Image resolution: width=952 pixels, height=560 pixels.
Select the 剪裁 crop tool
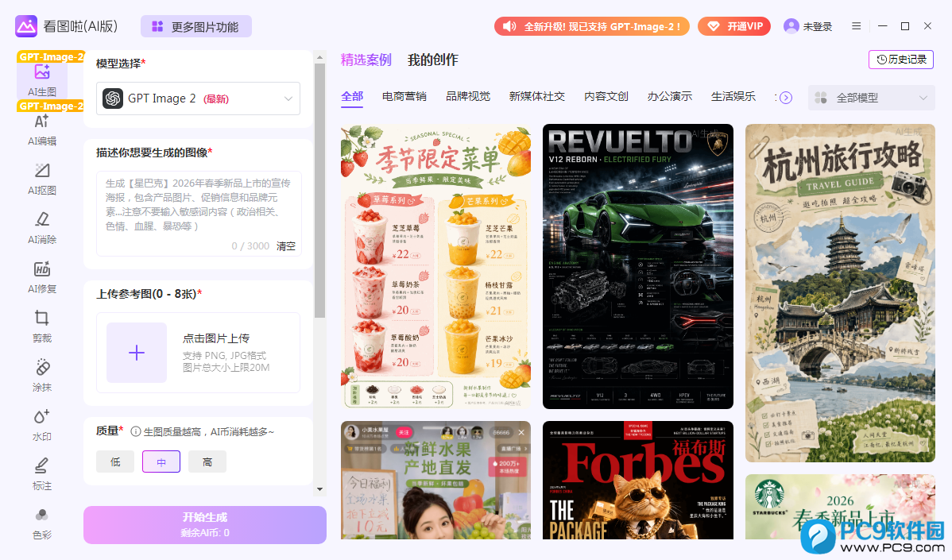point(42,326)
